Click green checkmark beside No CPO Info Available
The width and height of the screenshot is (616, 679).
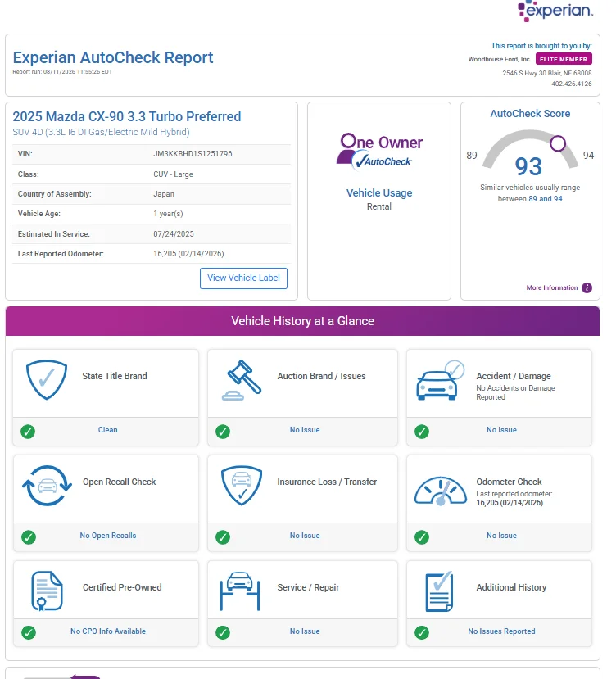(29, 632)
